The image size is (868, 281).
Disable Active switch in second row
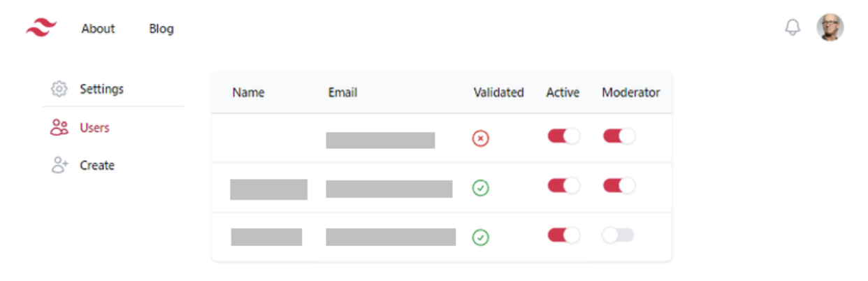(563, 185)
